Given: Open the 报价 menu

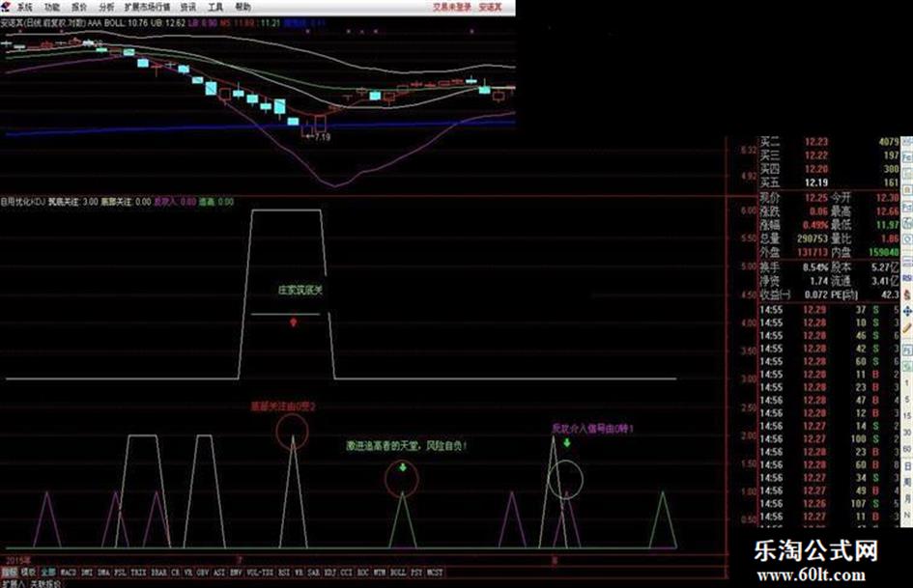Looking at the screenshot, I should [78, 7].
